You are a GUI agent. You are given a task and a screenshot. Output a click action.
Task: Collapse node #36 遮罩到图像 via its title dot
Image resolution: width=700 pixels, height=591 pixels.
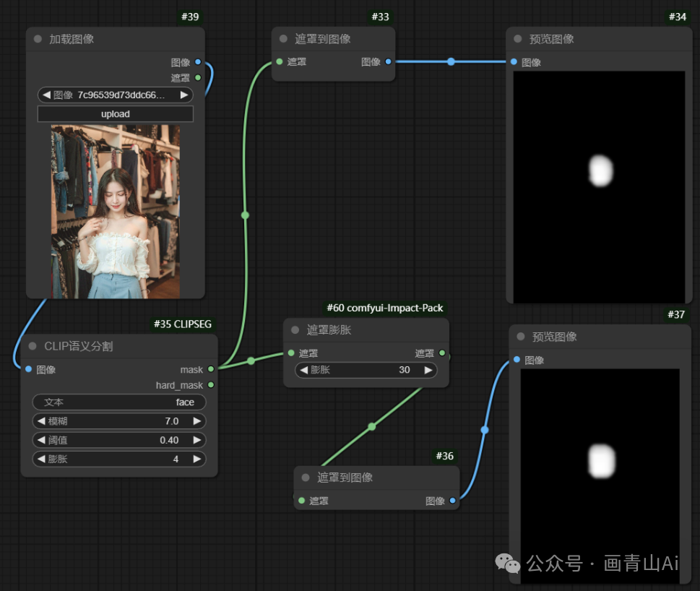click(x=306, y=477)
